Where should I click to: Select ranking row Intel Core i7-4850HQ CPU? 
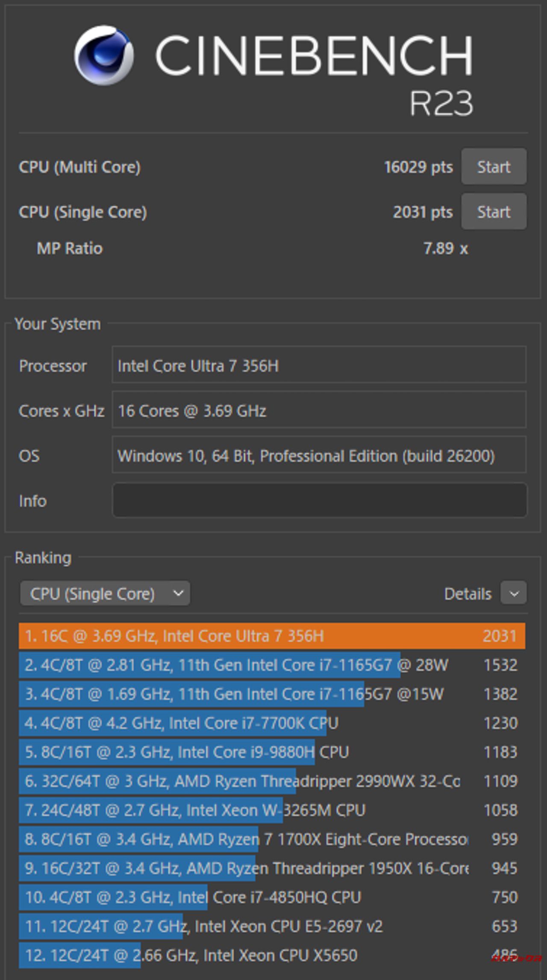pyautogui.click(x=272, y=897)
